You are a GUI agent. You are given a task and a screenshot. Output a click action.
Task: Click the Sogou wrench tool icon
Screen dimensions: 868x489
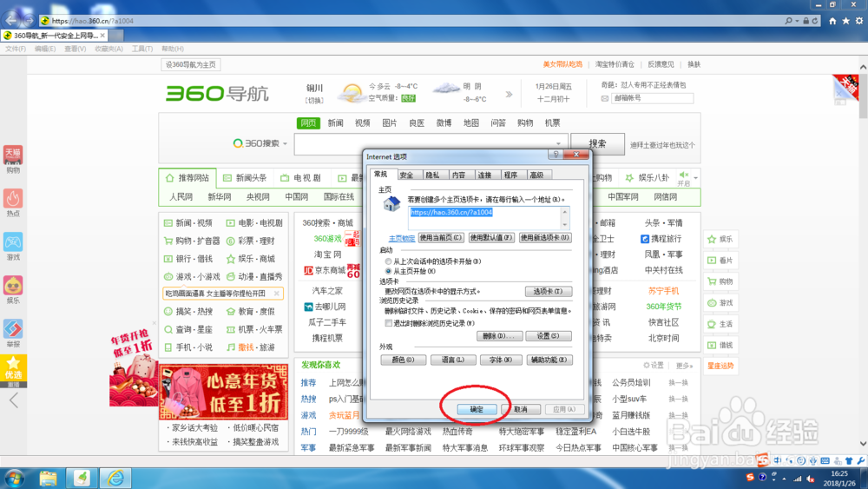(861, 460)
